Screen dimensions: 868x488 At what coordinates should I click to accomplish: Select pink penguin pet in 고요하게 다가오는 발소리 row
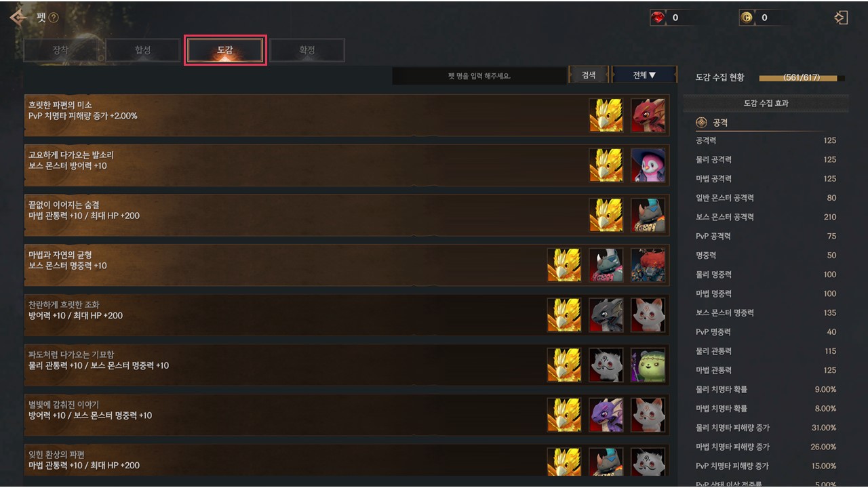648,165
